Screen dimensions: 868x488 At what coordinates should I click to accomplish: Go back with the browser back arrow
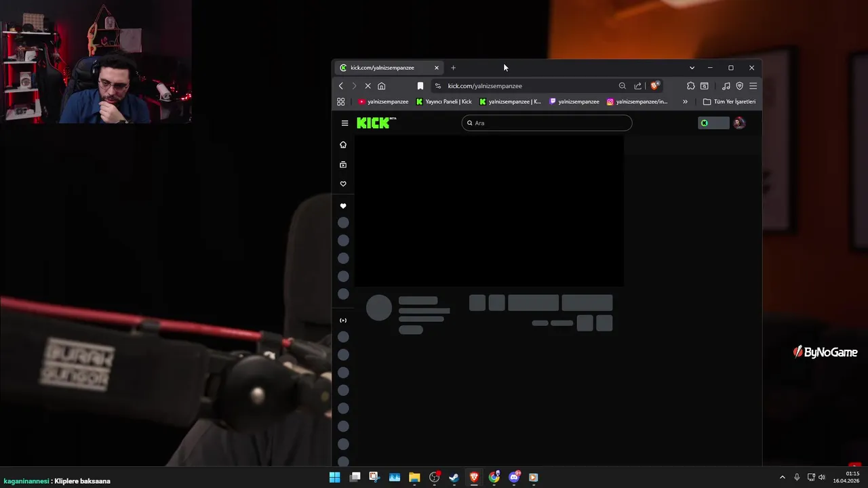[x=341, y=86]
